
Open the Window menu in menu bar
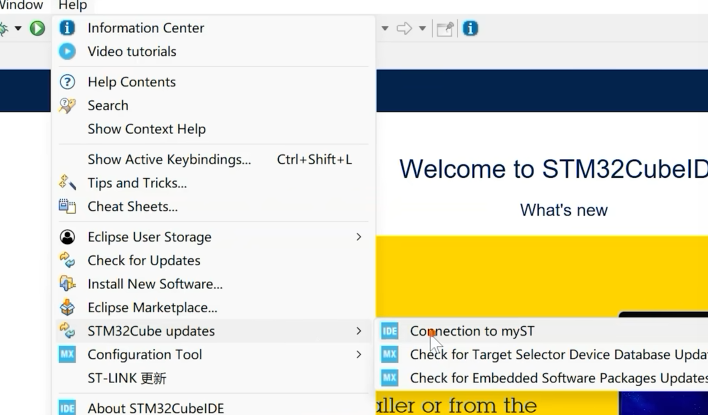(x=22, y=5)
